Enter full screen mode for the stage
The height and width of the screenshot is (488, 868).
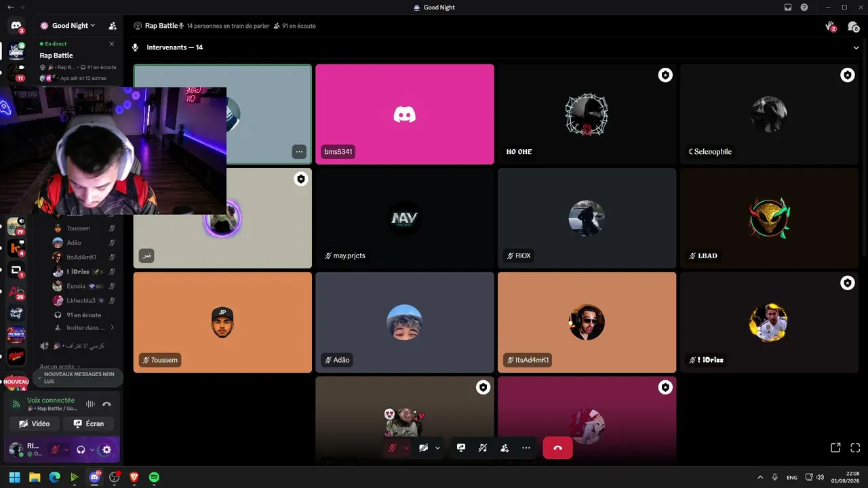click(x=855, y=448)
